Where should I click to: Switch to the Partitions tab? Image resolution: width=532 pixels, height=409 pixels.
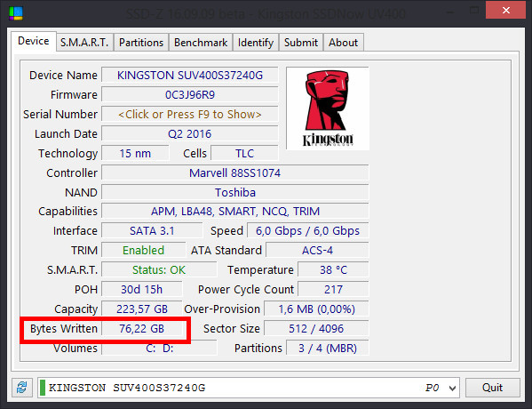point(141,43)
